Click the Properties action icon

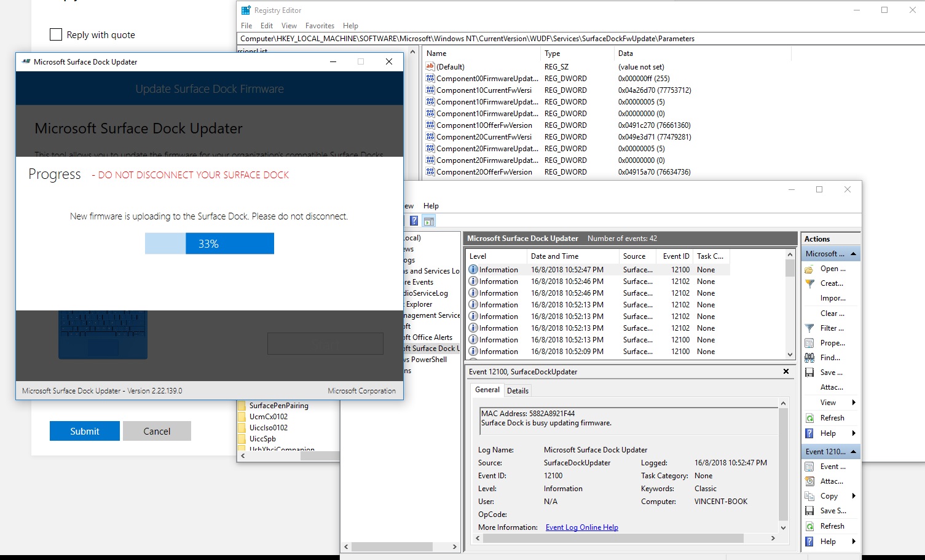tap(809, 343)
